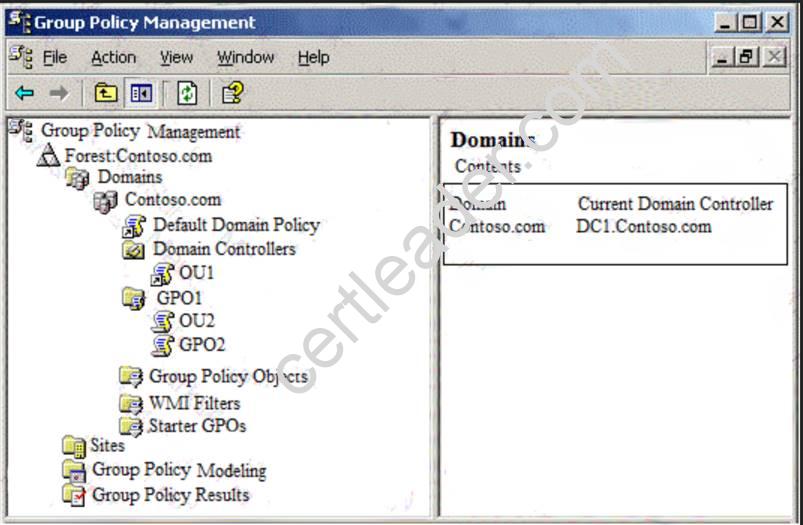Screen dimensions: 803x525
Task: Toggle the console tree pane button
Action: (141, 93)
